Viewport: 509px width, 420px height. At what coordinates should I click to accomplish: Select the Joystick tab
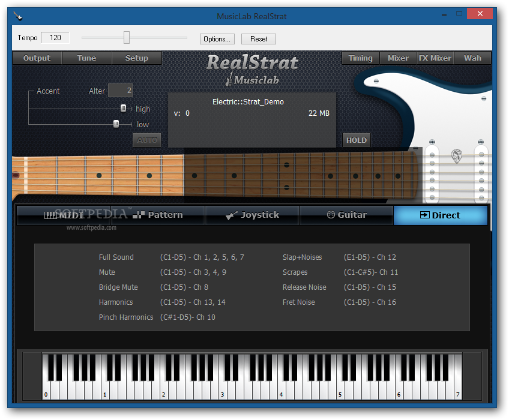point(252,215)
